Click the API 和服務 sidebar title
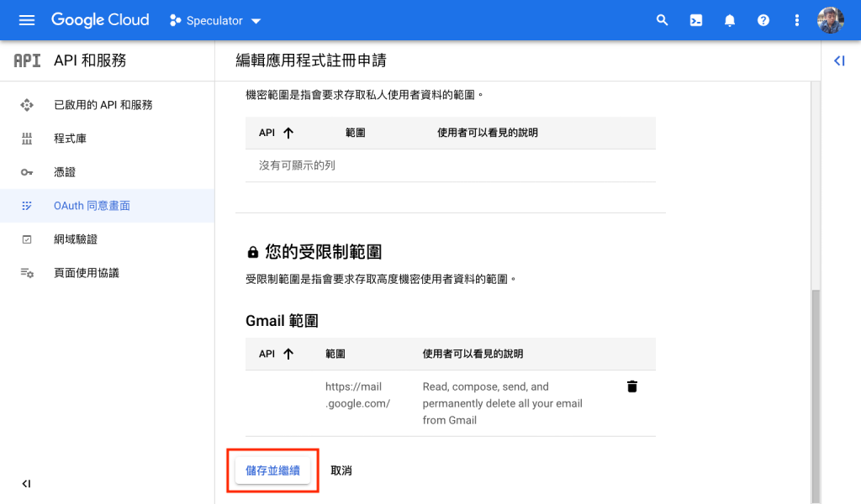The height and width of the screenshot is (504, 861). click(x=90, y=60)
